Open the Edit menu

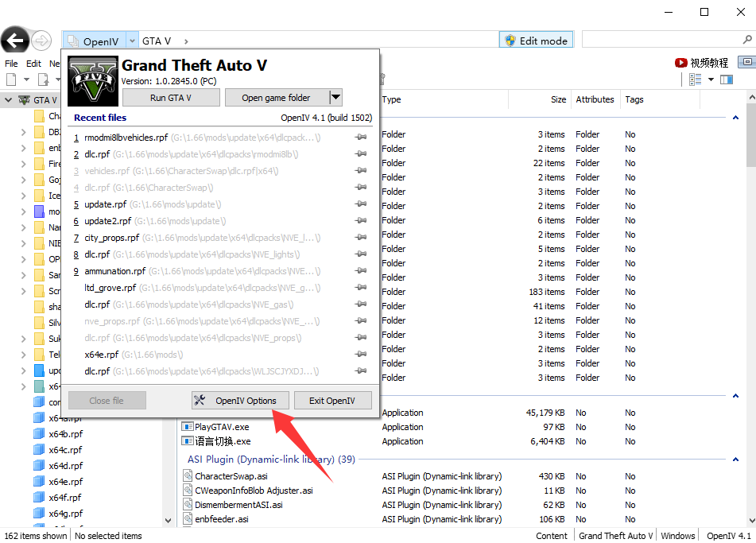coord(33,63)
